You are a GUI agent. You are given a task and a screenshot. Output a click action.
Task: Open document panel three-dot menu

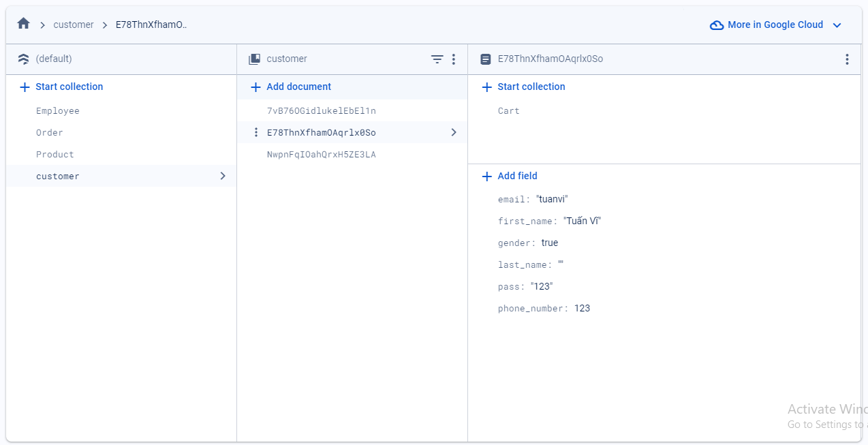(847, 59)
